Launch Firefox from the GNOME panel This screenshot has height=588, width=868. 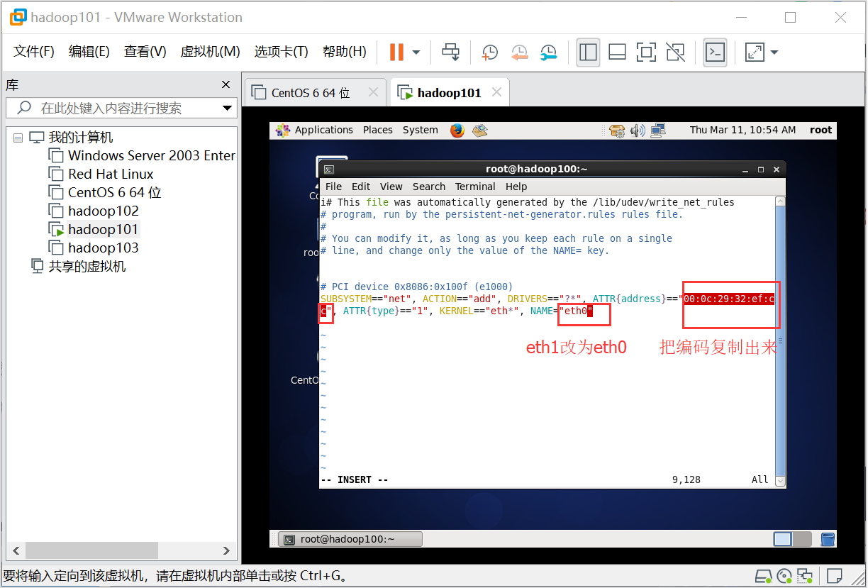(x=457, y=130)
